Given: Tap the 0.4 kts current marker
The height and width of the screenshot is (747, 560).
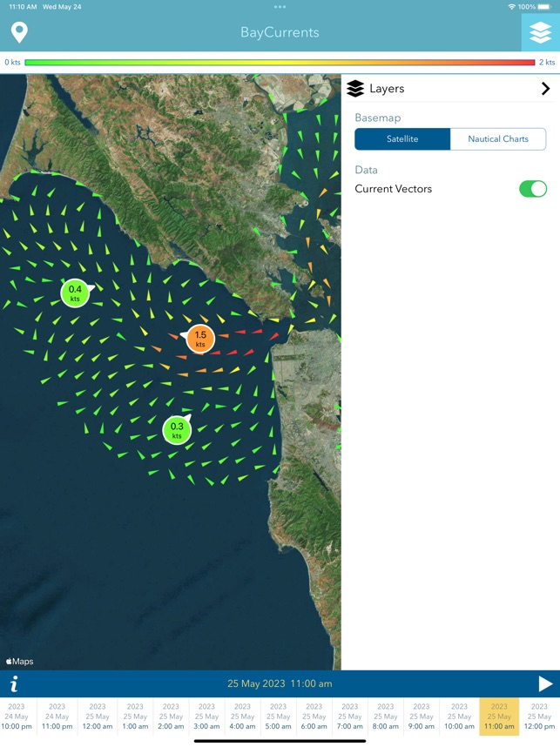Looking at the screenshot, I should pos(75,293).
